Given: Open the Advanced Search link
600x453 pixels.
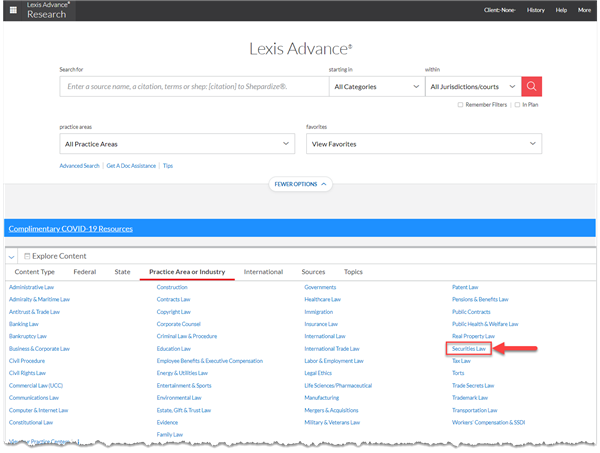Looking at the screenshot, I should 79,166.
